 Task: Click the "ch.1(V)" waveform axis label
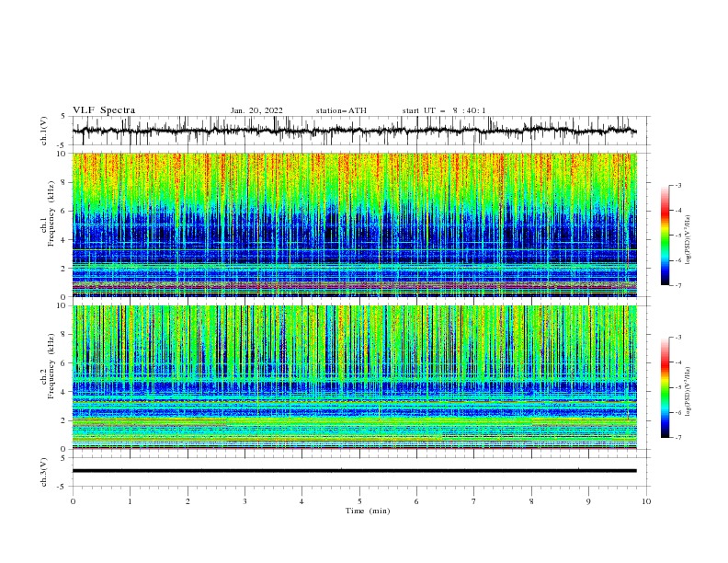(44, 131)
